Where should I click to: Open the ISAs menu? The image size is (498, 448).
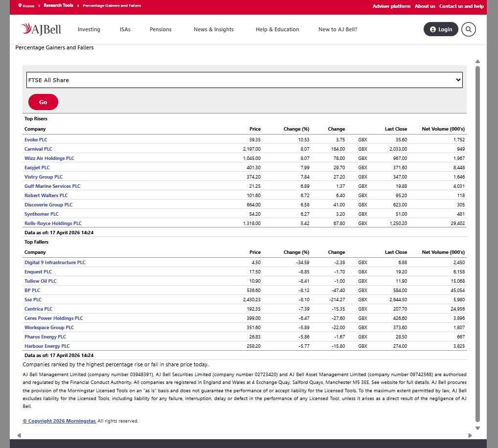(x=125, y=29)
